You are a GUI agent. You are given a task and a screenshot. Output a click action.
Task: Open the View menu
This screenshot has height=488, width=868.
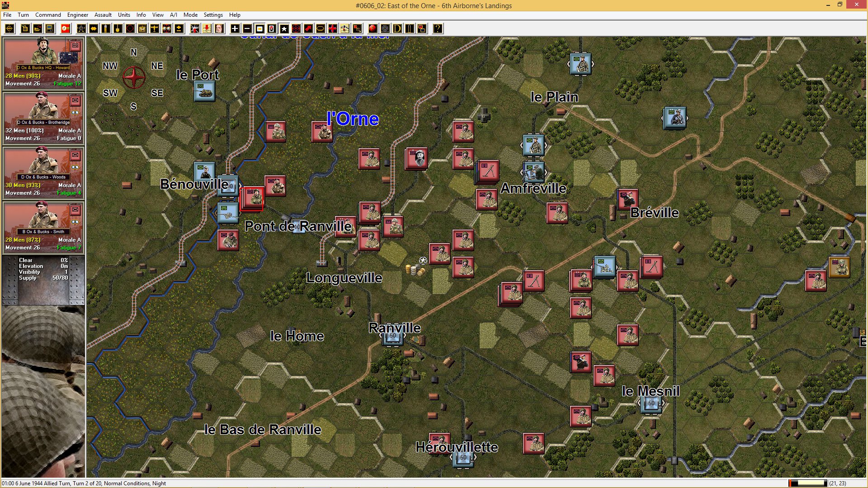click(158, 14)
